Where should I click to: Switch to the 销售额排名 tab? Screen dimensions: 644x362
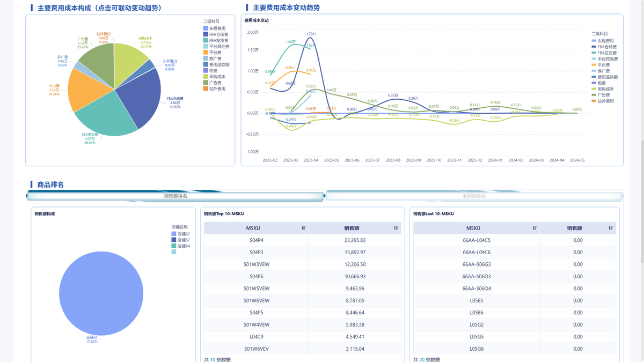click(175, 196)
